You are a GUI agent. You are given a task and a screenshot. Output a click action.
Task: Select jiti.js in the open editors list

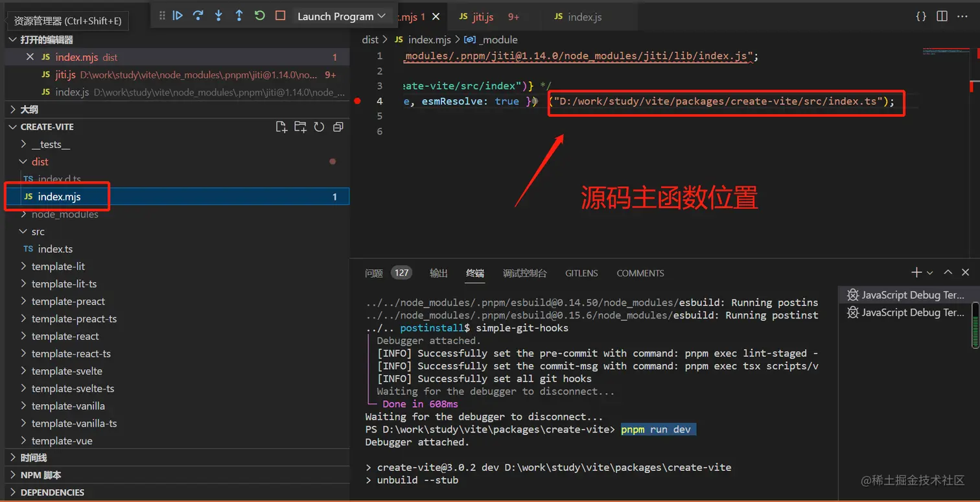point(178,75)
